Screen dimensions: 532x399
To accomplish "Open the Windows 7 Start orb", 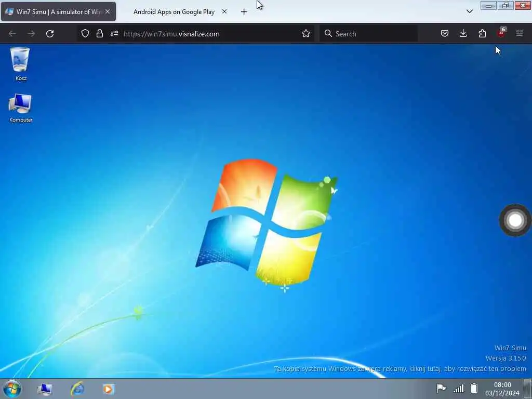I will pos(12,389).
